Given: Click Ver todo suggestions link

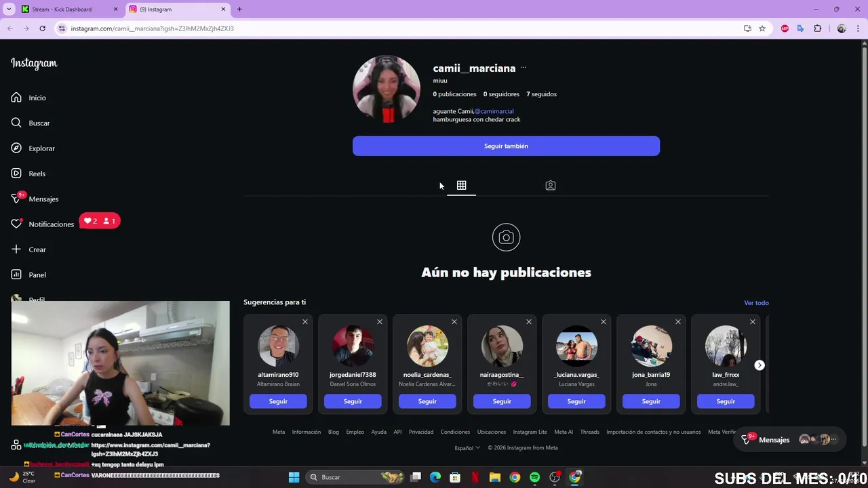Looking at the screenshot, I should tap(756, 303).
